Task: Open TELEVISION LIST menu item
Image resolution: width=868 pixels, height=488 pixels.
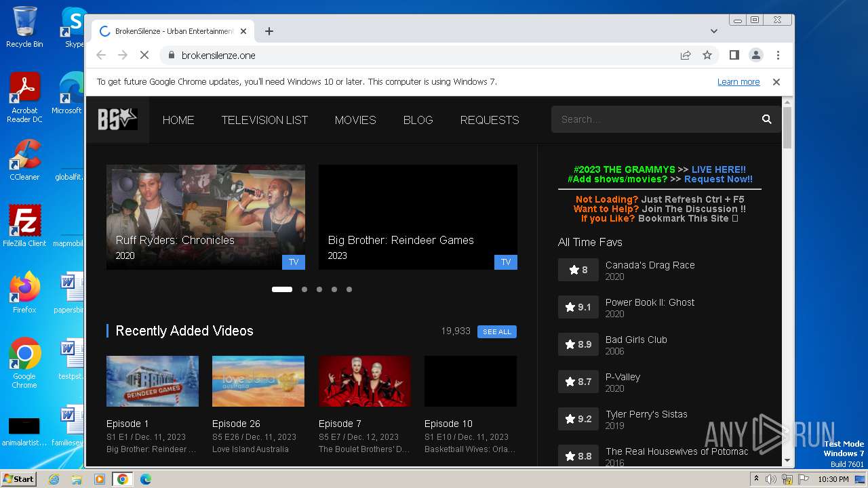Action: 264,120
